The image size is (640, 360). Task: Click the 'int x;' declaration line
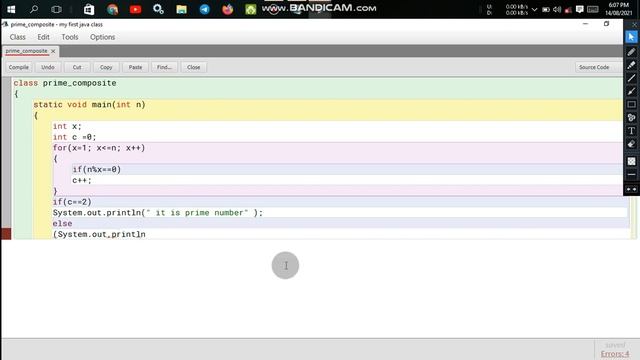(x=67, y=126)
